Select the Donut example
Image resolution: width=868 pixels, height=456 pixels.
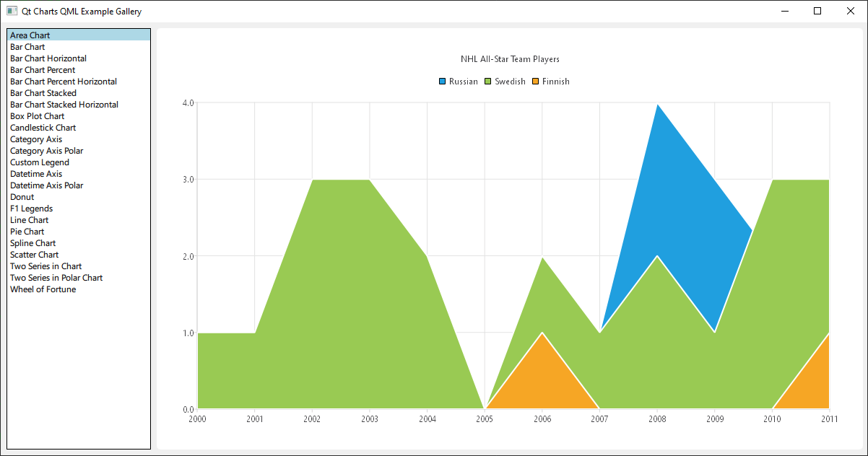click(22, 196)
